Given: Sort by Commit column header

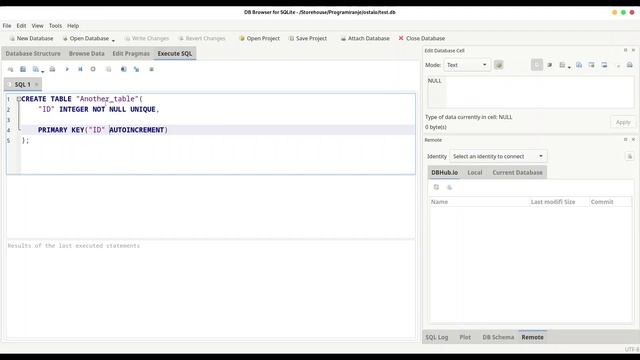Looking at the screenshot, I should [x=610, y=202].
